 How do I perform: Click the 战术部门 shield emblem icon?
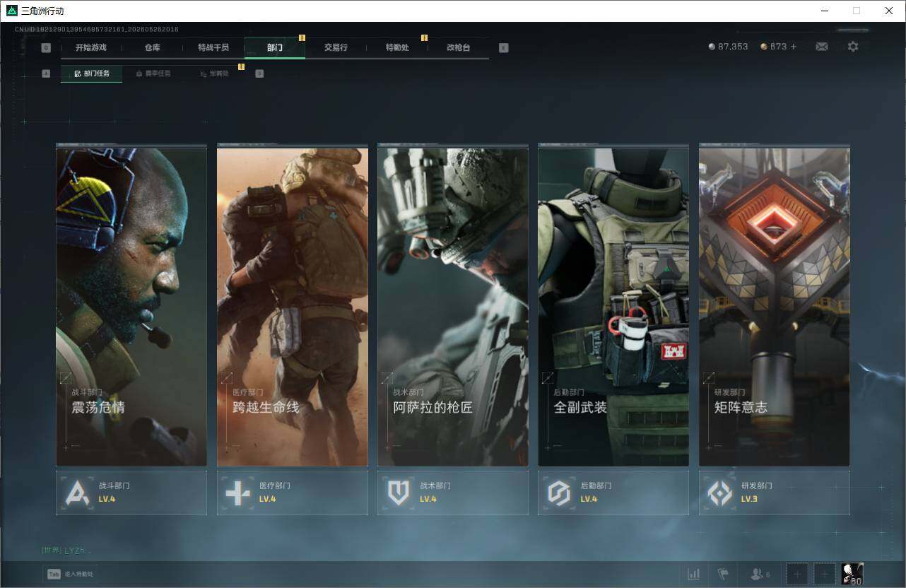399,493
